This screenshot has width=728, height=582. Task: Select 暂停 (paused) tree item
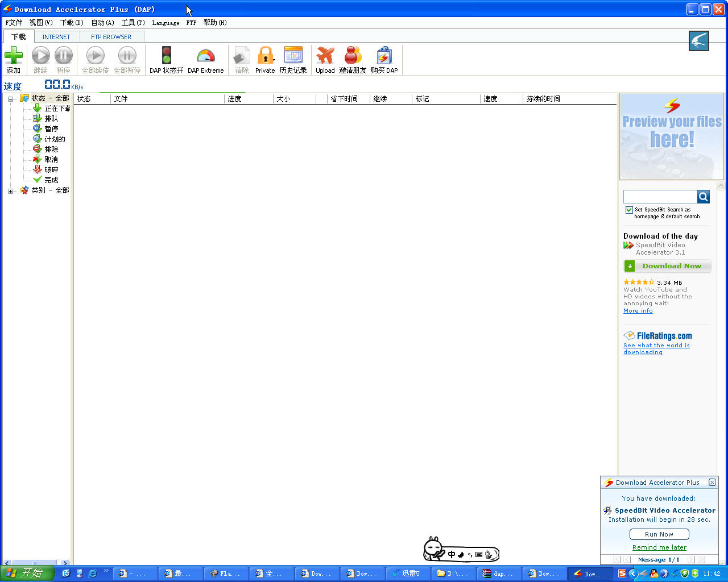coord(51,129)
